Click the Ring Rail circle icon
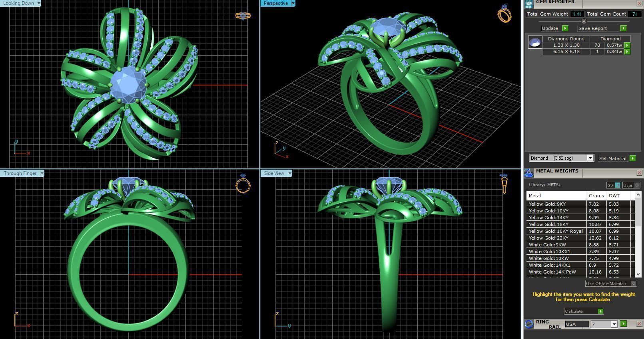Viewport: 644px width, 339px height. [x=529, y=324]
